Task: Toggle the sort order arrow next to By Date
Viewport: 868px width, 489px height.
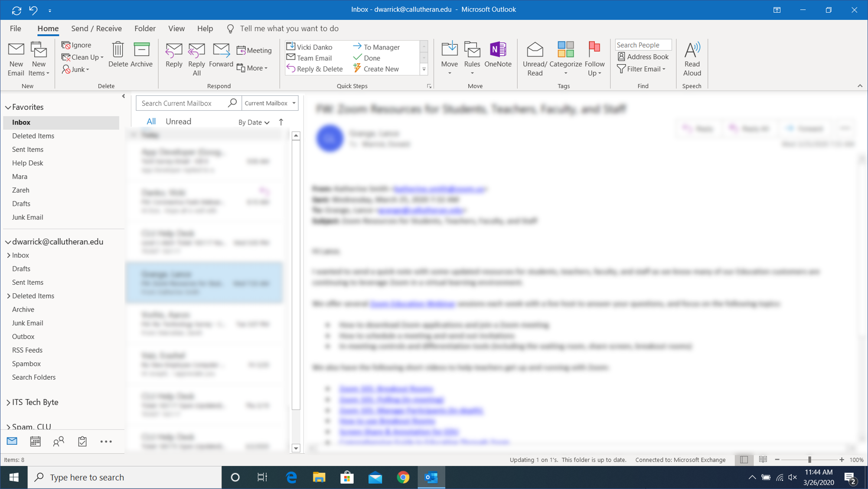Action: (x=281, y=122)
